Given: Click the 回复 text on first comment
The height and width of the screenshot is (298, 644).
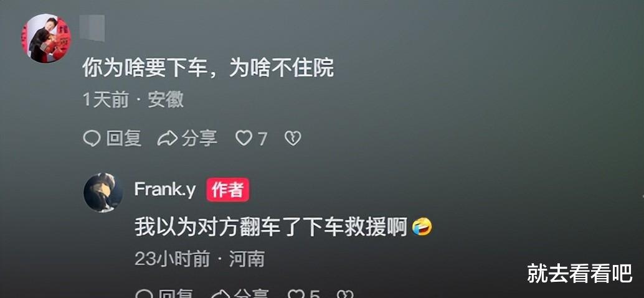Looking at the screenshot, I should (124, 139).
